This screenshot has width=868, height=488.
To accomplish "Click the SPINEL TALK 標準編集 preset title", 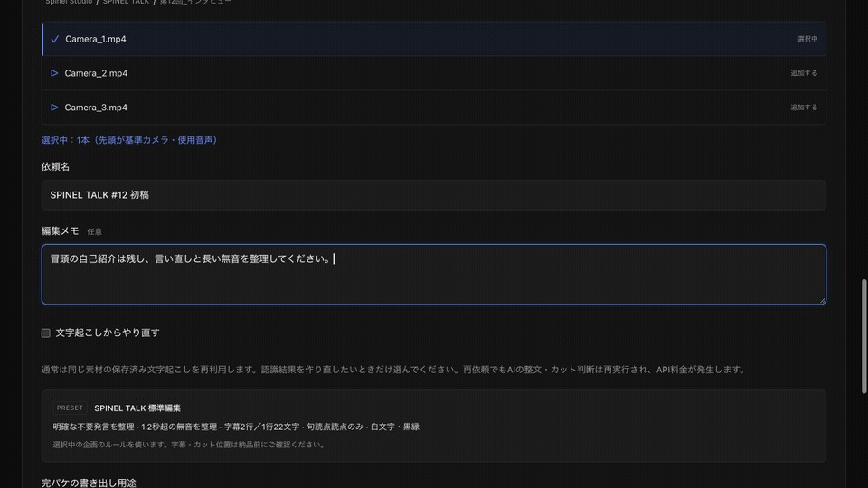I will click(x=137, y=408).
